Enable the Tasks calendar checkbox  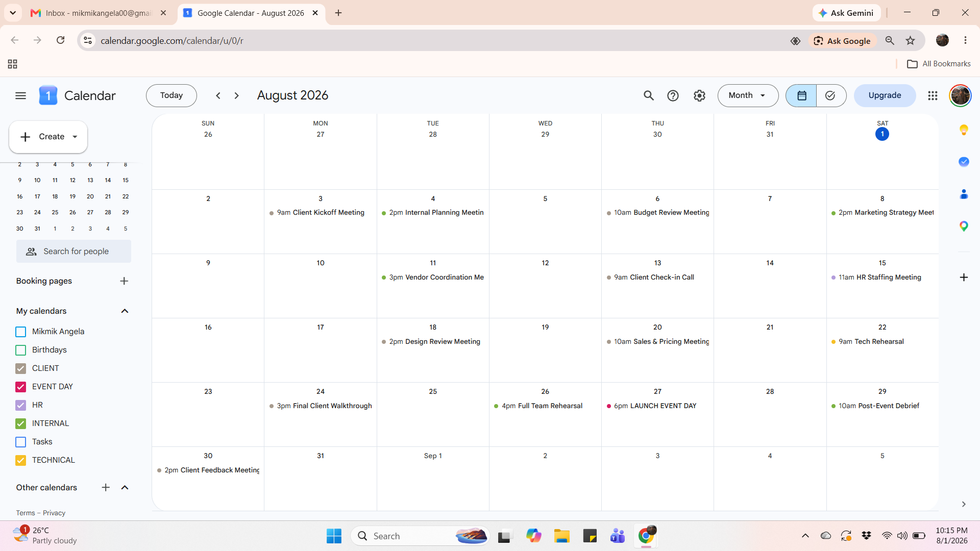pos(20,442)
